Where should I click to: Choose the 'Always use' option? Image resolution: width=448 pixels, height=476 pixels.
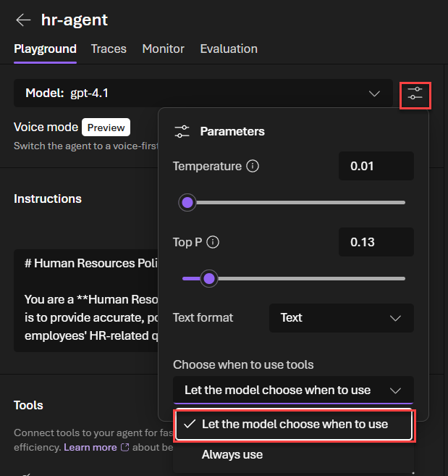pyautogui.click(x=232, y=455)
